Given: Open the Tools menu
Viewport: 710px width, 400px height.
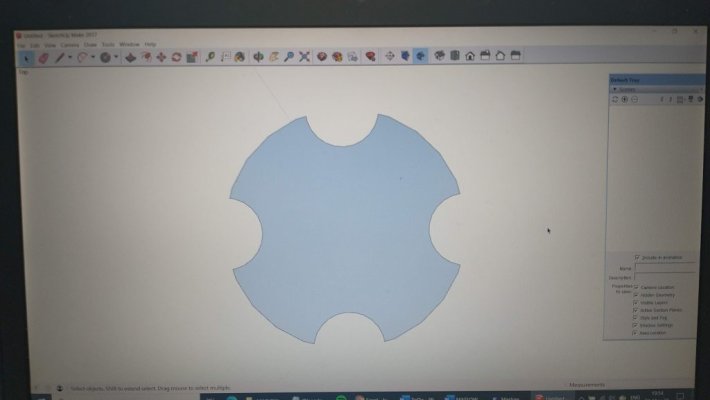Looking at the screenshot, I should [x=108, y=45].
